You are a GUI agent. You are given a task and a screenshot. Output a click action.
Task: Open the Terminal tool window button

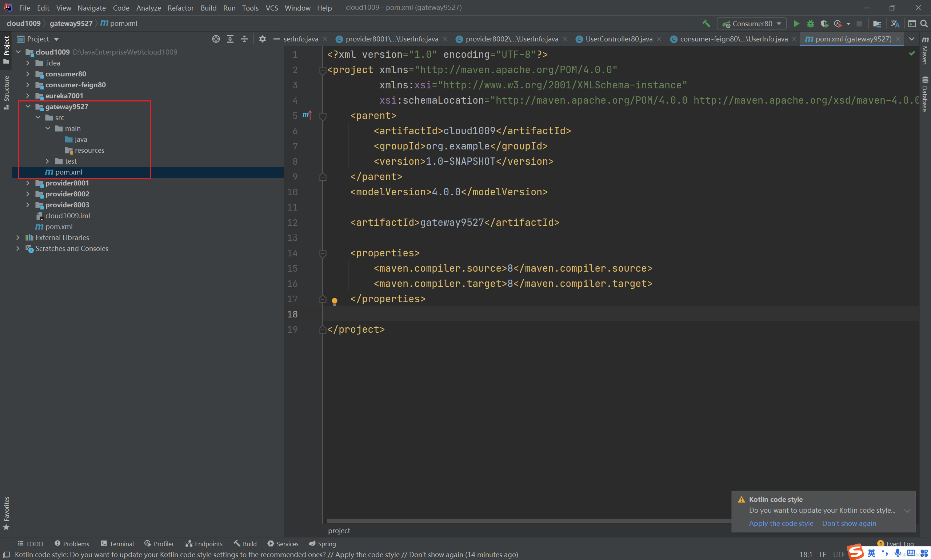[117, 543]
